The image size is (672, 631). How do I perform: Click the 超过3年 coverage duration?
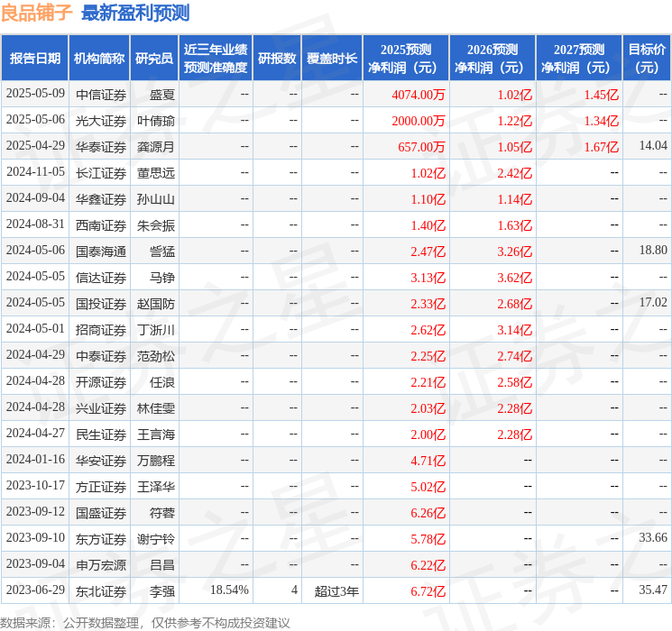click(x=336, y=591)
